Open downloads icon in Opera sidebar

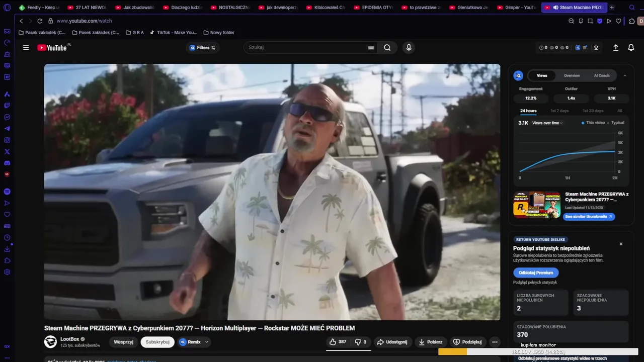pos(7,249)
